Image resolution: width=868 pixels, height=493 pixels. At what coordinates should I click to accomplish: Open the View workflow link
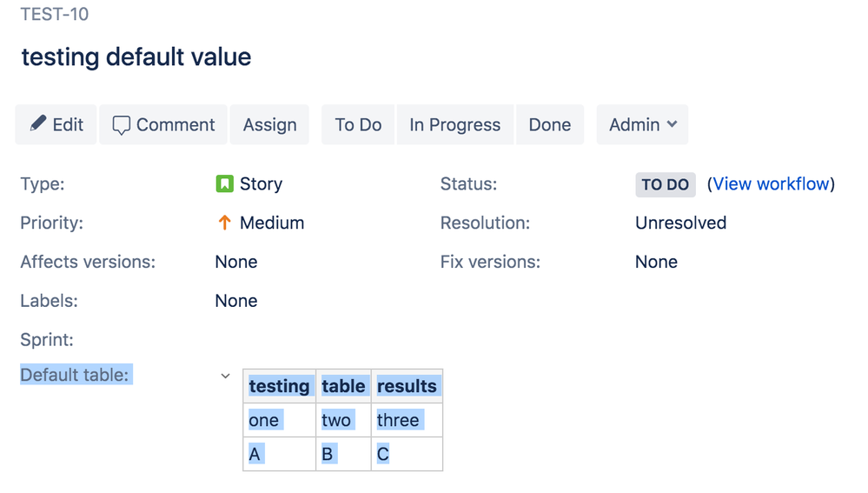click(x=771, y=183)
